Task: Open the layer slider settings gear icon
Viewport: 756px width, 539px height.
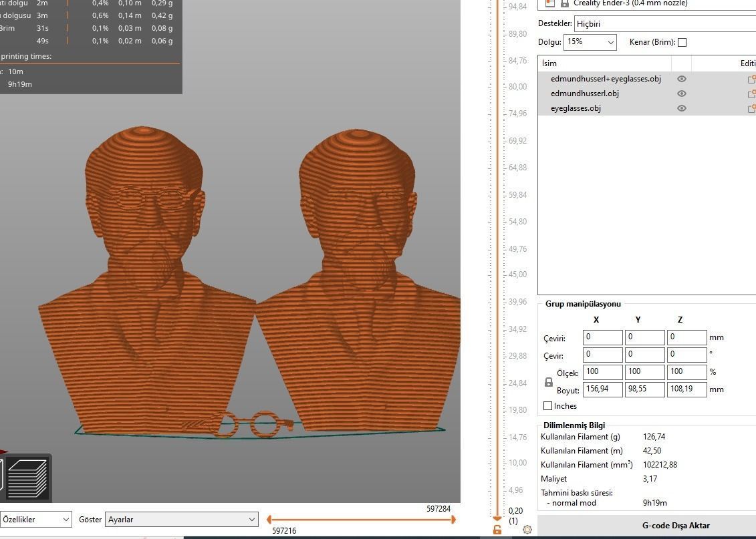Action: tap(527, 530)
